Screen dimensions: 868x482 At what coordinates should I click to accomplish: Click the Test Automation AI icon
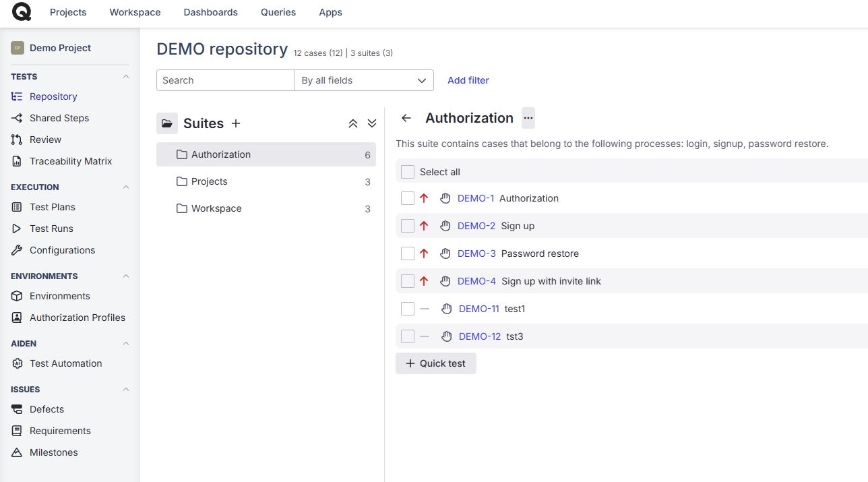click(17, 363)
